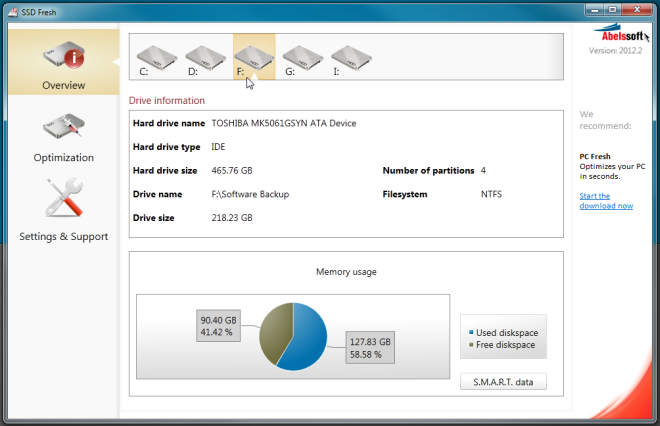Click the Abelssoft logo
The height and width of the screenshot is (426, 660).
click(621, 34)
